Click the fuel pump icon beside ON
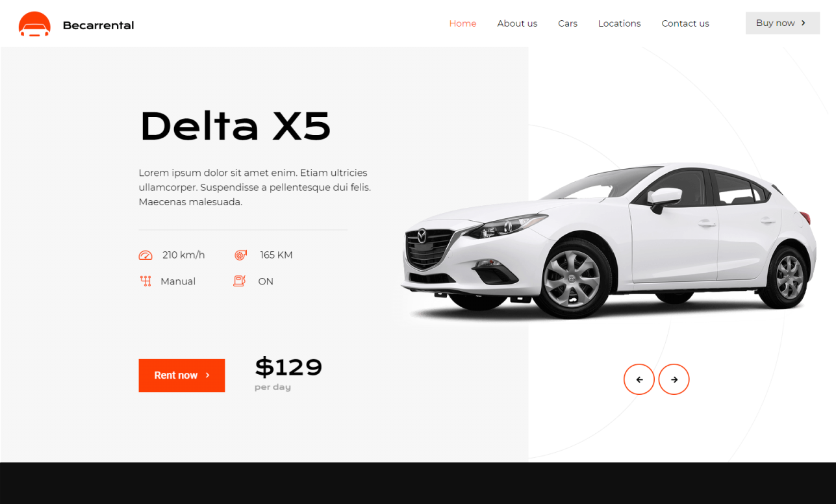Image resolution: width=836 pixels, height=504 pixels. tap(240, 281)
